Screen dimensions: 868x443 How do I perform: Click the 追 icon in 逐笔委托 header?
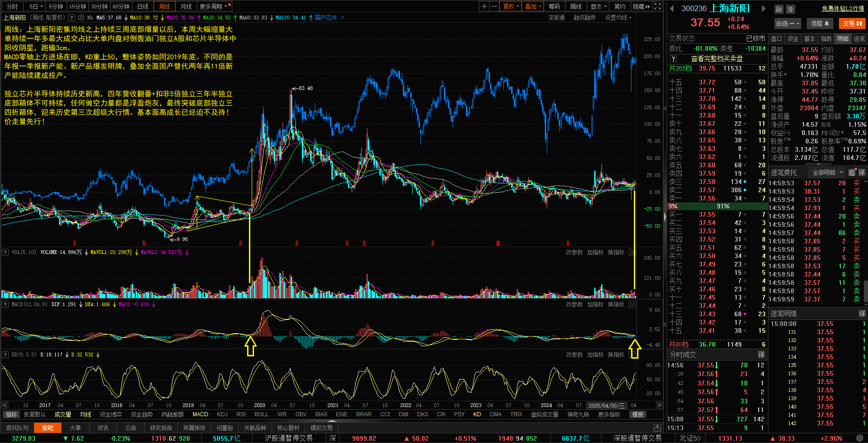click(851, 172)
